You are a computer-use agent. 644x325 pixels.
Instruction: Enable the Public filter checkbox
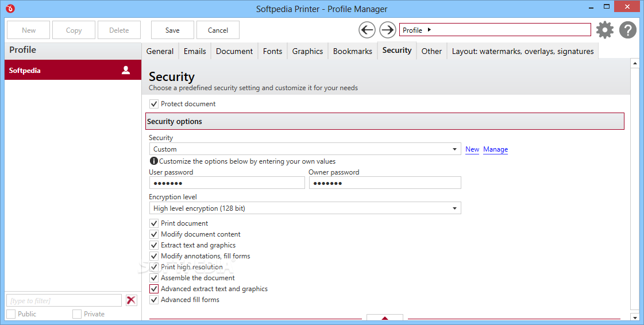[x=11, y=314]
